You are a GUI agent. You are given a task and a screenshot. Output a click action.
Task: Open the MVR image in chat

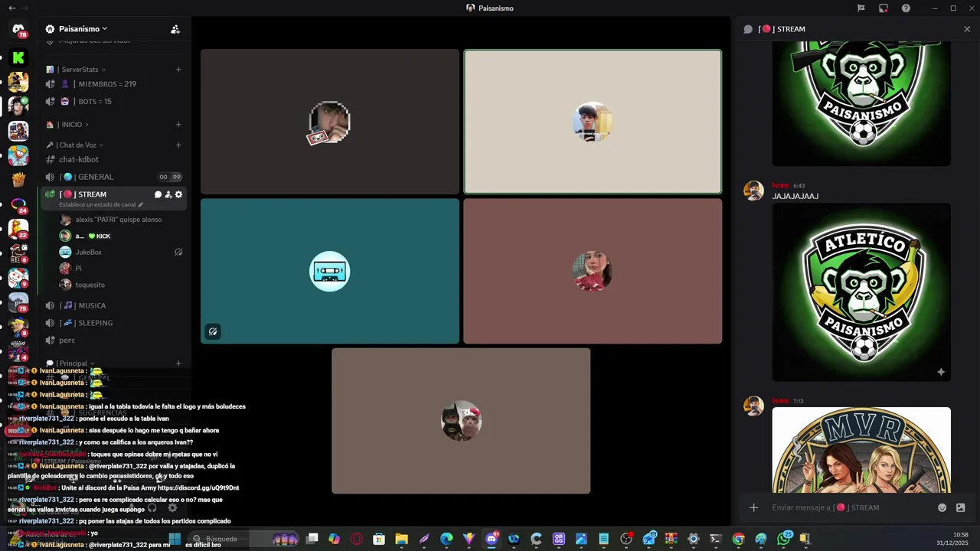[861, 450]
